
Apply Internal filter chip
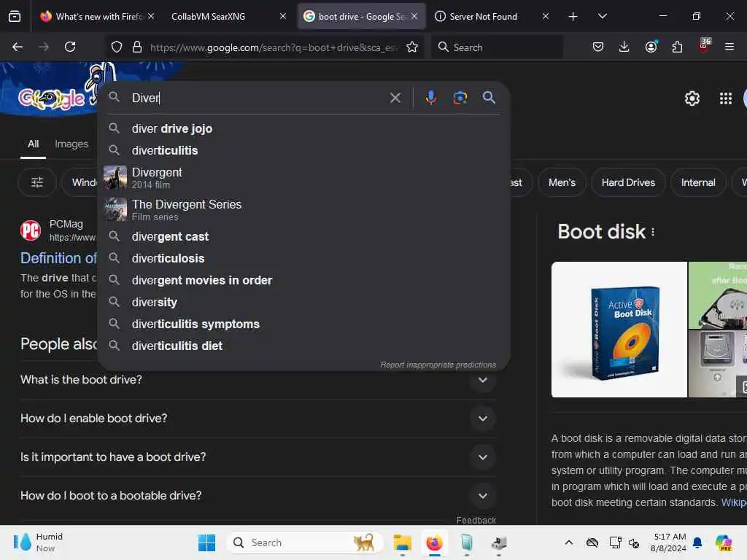[698, 182]
